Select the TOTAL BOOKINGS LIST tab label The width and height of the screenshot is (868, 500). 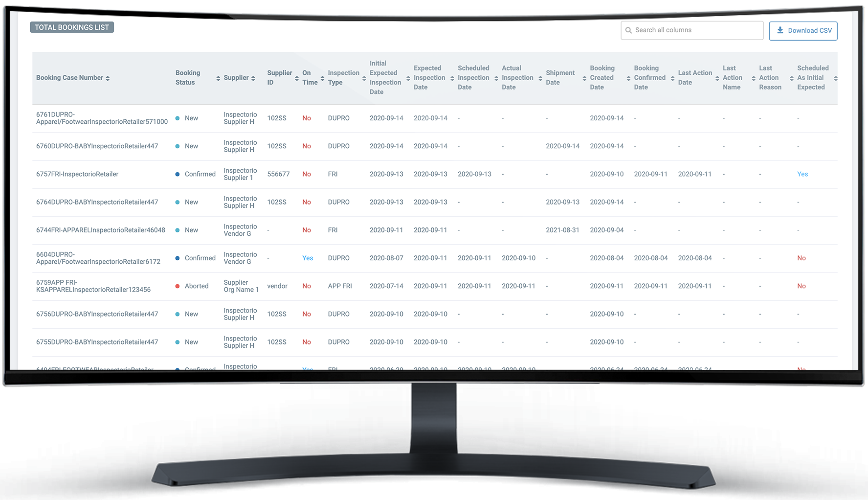point(72,27)
